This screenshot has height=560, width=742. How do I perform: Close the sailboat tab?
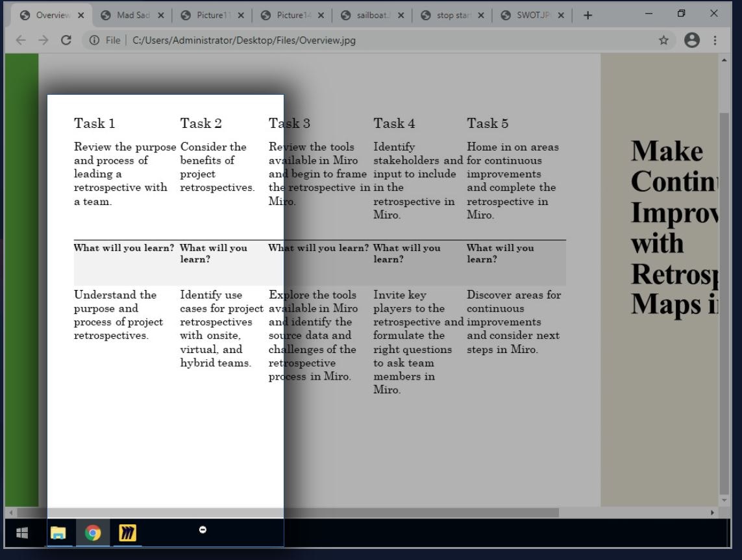401,15
